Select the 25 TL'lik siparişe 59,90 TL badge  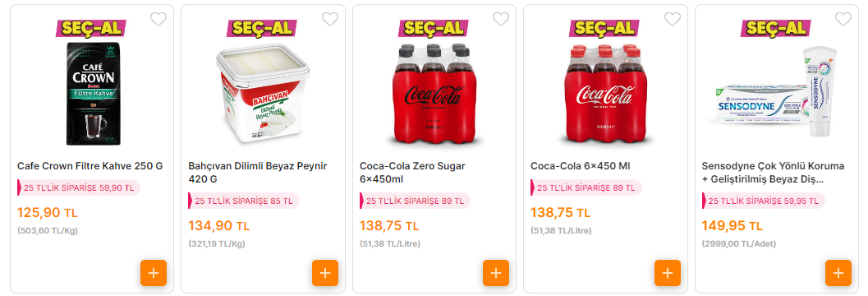point(79,188)
